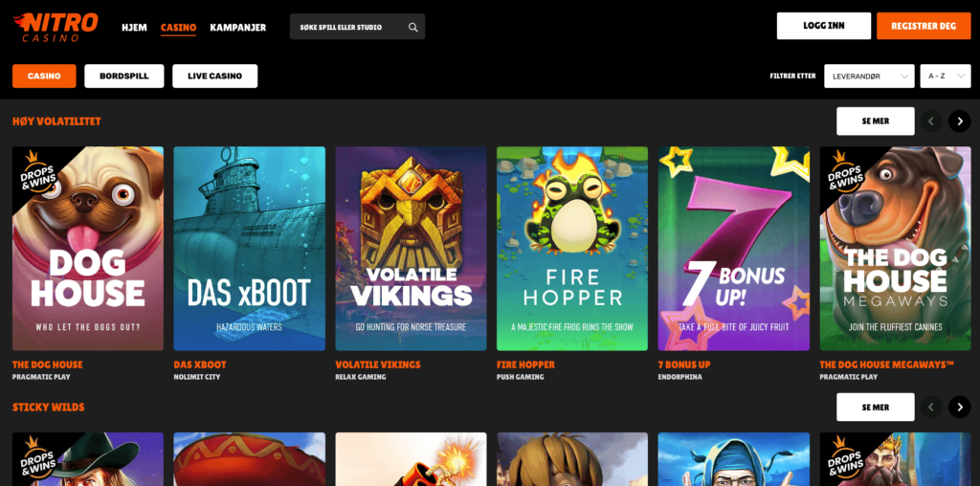Go to previous Høy Volatilitet games

tap(930, 121)
